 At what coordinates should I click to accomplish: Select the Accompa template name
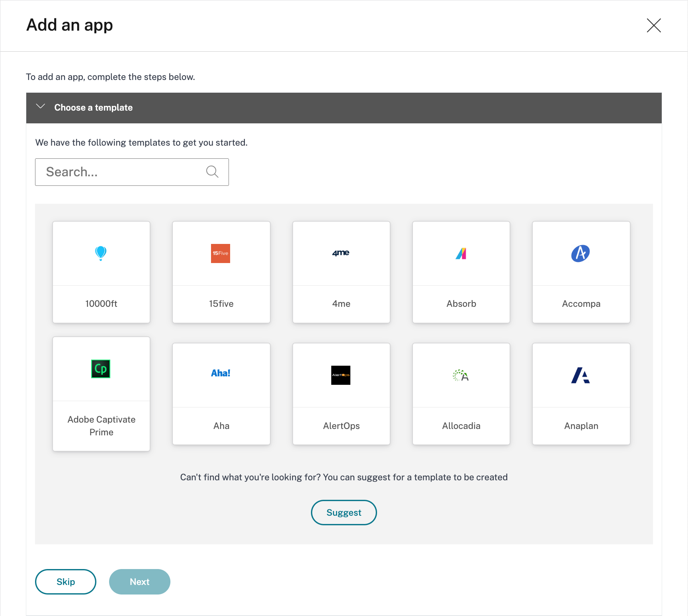(581, 304)
